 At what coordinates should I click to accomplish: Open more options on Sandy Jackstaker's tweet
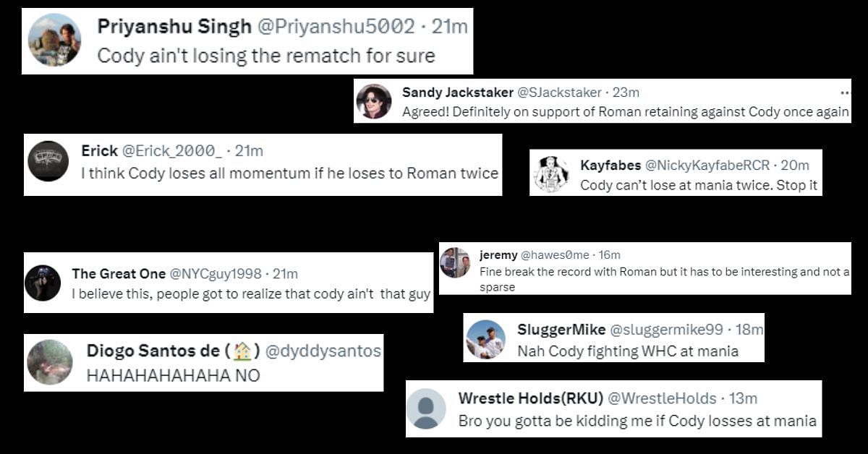(x=845, y=93)
